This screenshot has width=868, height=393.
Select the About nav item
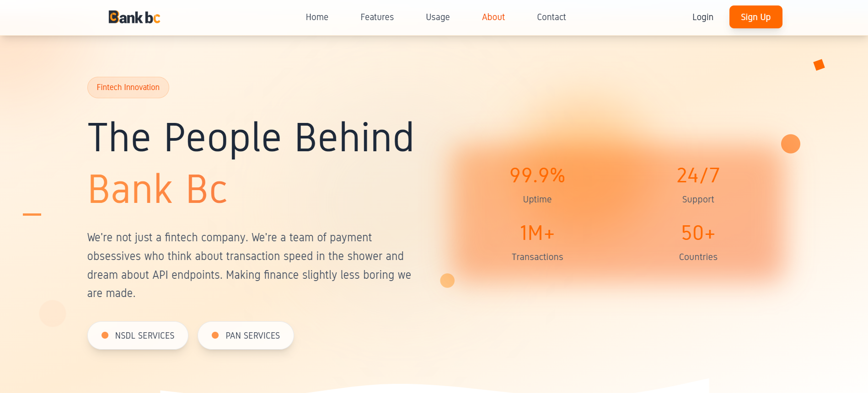pyautogui.click(x=493, y=17)
